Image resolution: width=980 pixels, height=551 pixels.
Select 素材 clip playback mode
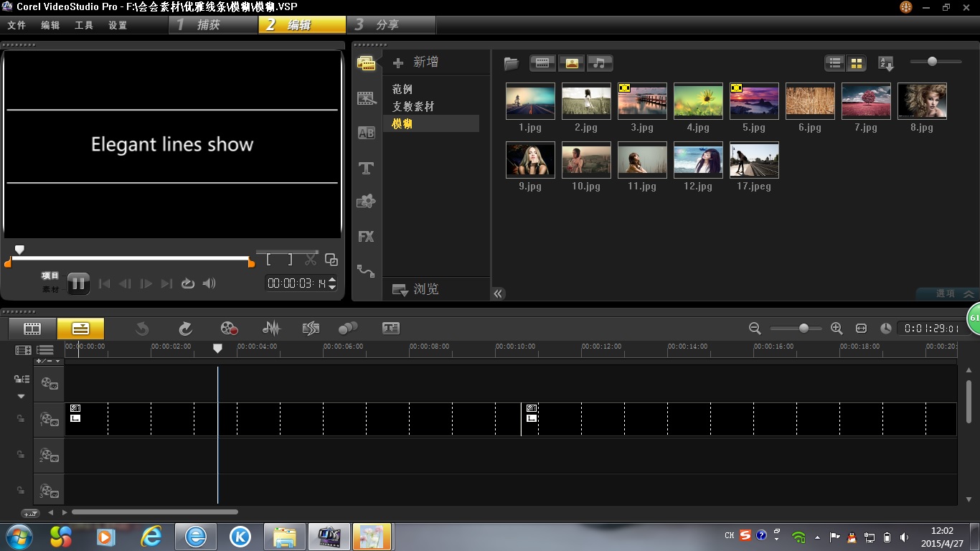(x=50, y=289)
